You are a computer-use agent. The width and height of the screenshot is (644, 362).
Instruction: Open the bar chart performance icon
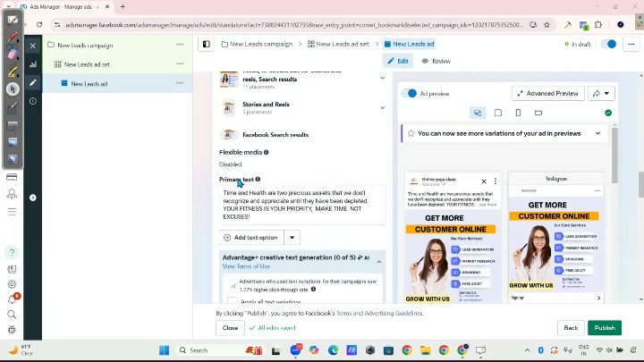(x=33, y=64)
